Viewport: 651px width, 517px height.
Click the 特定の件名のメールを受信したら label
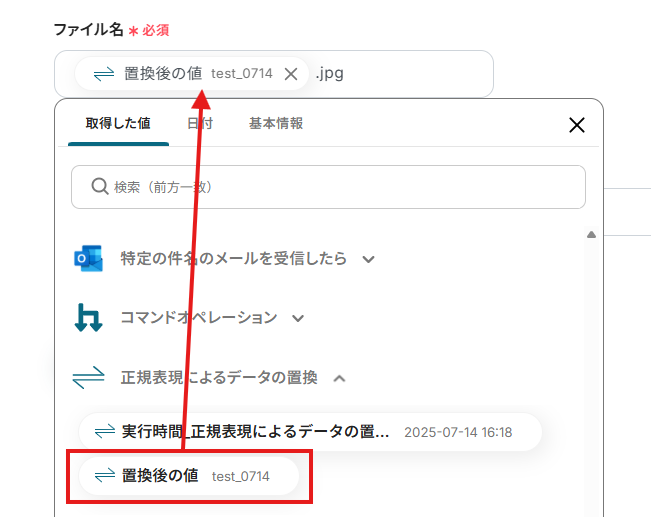pos(234,258)
